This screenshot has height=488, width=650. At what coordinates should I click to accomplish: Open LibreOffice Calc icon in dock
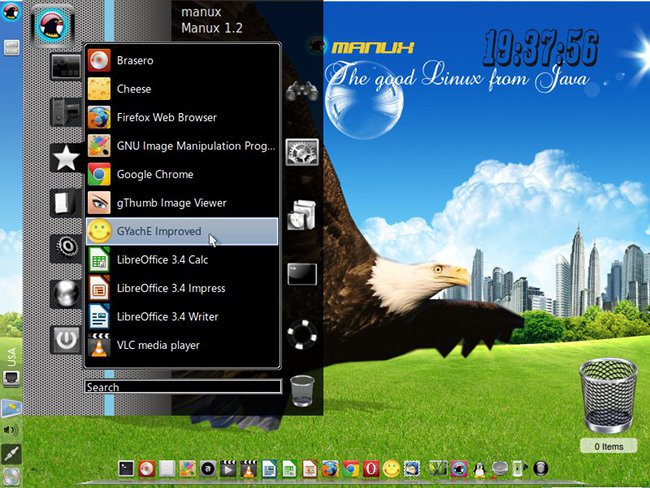[289, 469]
